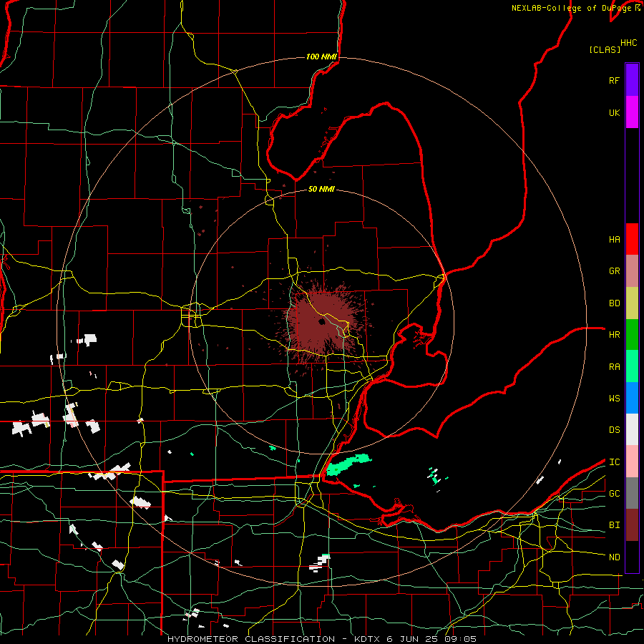Click the BI brown legend swatch

632,525
